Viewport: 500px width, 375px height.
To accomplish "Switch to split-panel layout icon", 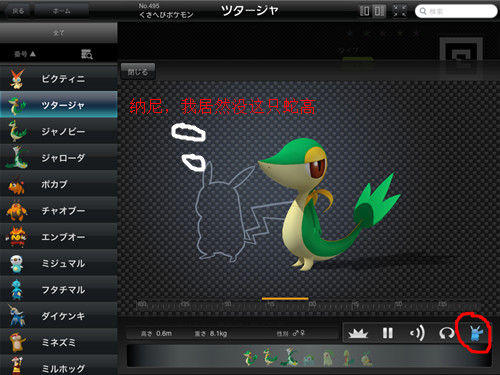I will pyautogui.click(x=379, y=11).
